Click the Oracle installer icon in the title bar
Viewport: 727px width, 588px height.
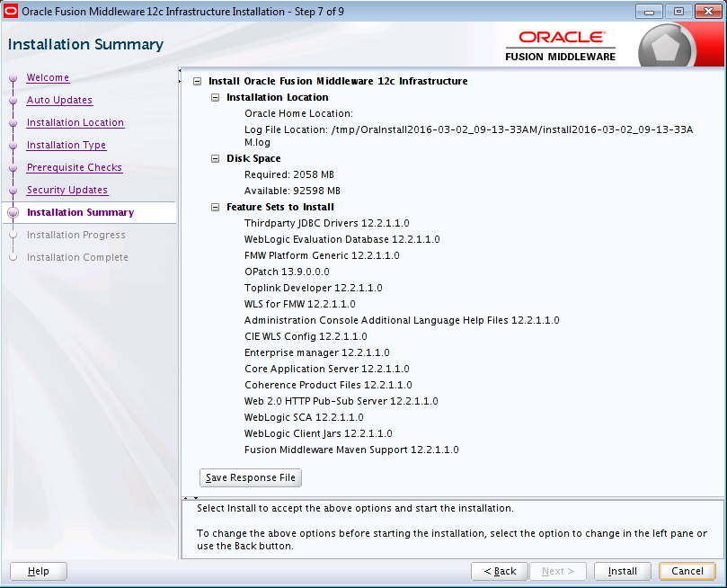pyautogui.click(x=10, y=11)
